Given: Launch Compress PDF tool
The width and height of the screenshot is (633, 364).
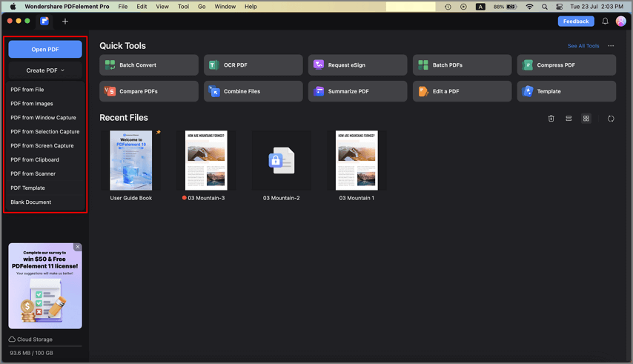Looking at the screenshot, I should coord(566,65).
